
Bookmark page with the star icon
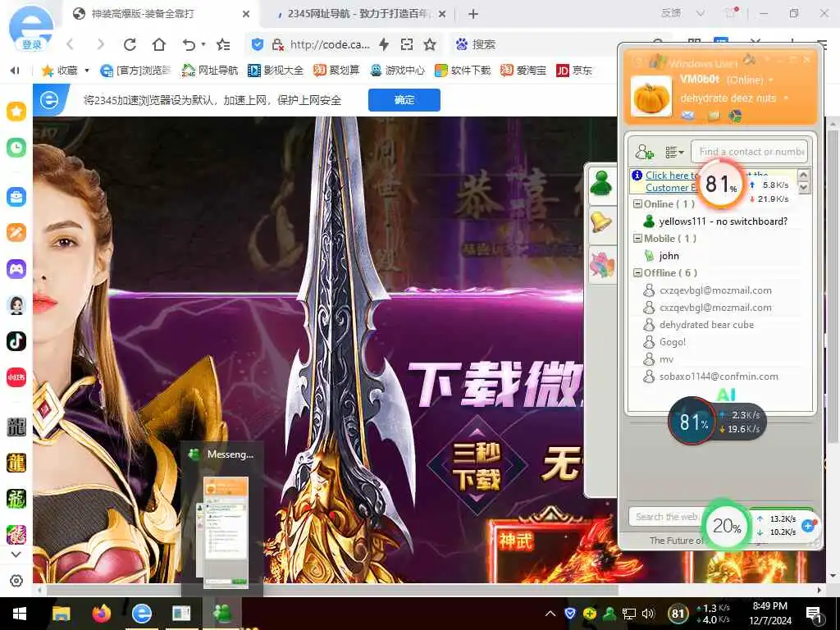point(430,44)
